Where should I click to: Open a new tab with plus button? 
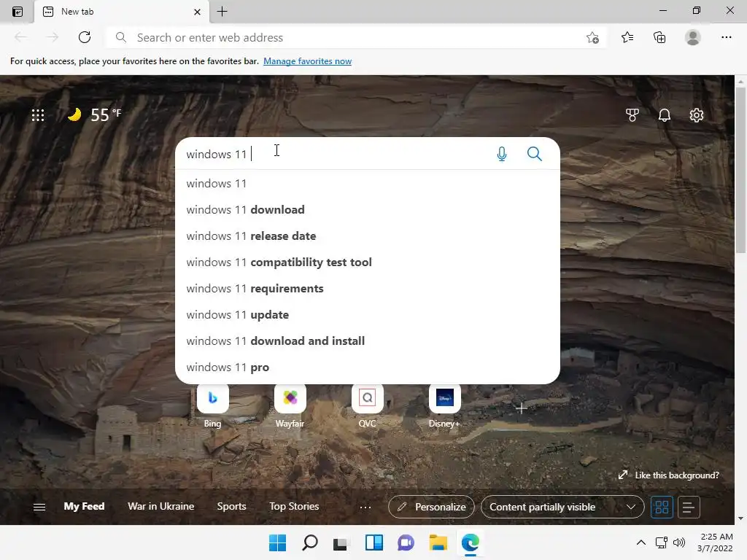222,12
